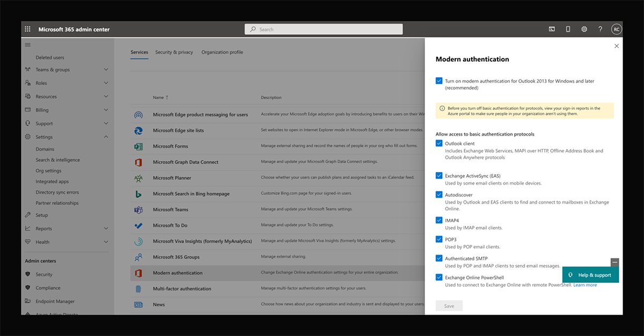Disable modern authentication for Outlook 2013

[x=439, y=79]
